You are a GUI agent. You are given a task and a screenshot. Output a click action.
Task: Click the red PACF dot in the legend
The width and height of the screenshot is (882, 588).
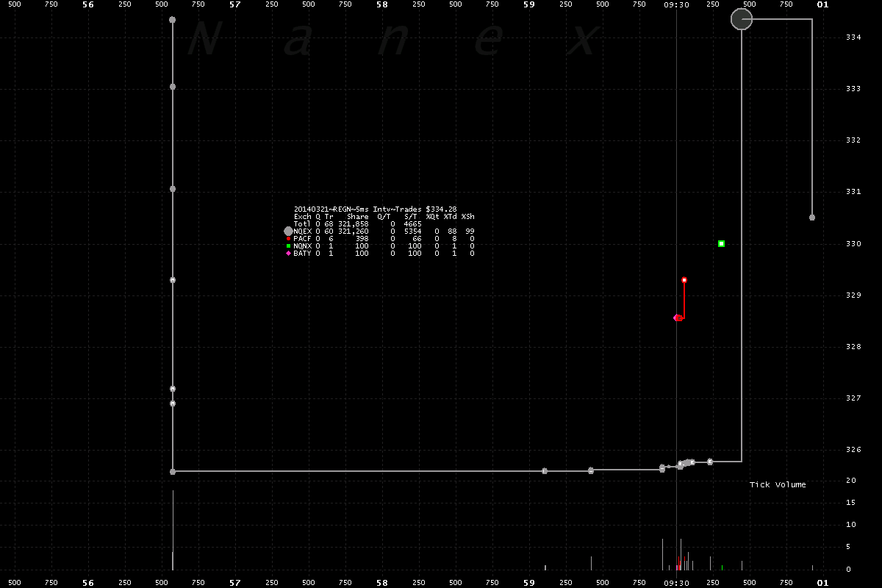click(288, 239)
